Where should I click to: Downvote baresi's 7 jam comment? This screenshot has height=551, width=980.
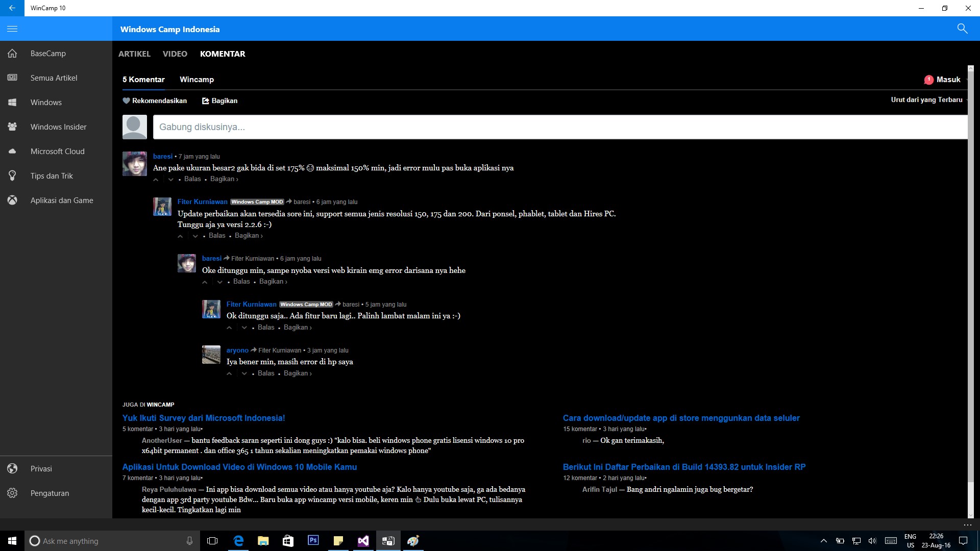pos(170,180)
